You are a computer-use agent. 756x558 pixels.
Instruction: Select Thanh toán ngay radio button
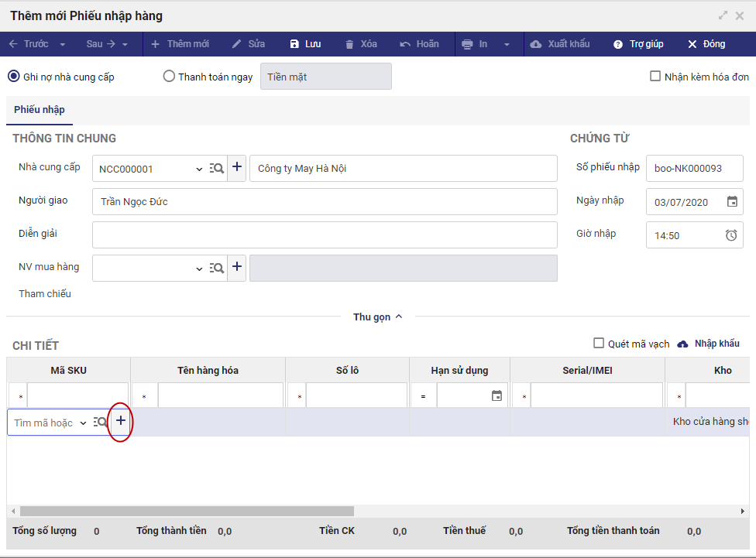[x=169, y=77]
